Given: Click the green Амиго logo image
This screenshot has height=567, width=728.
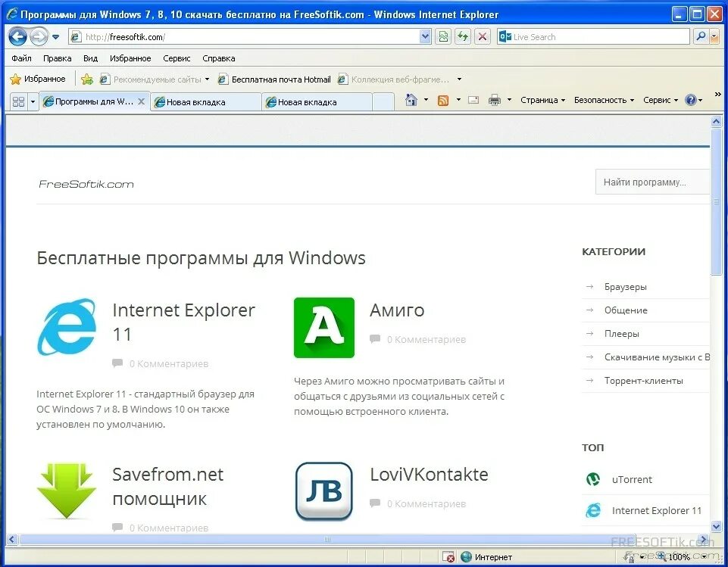Looking at the screenshot, I should tap(324, 328).
